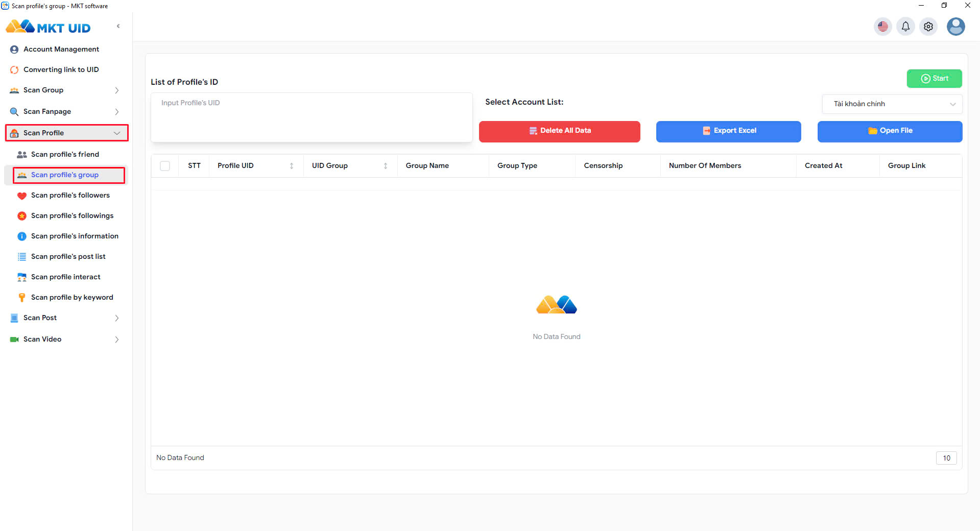This screenshot has height=531, width=980.
Task: Click the MKT UID logo
Action: [48, 27]
